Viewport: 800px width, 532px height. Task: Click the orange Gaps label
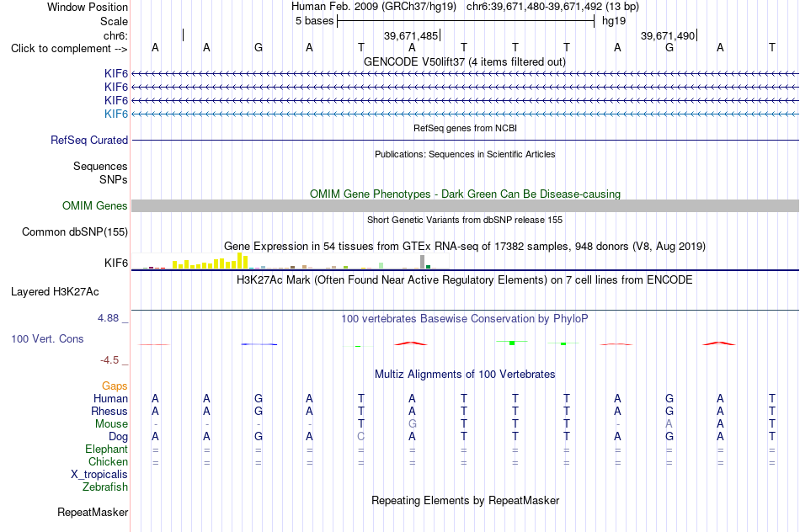(x=115, y=386)
